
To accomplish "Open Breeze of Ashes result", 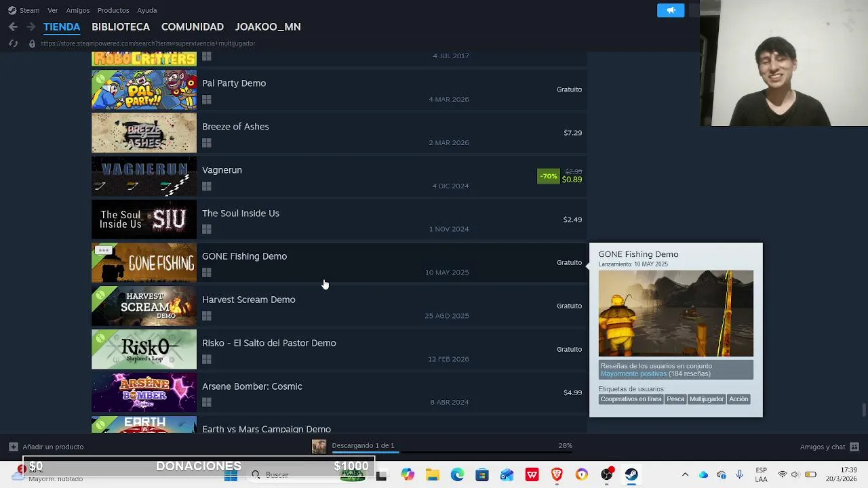I will [x=339, y=133].
